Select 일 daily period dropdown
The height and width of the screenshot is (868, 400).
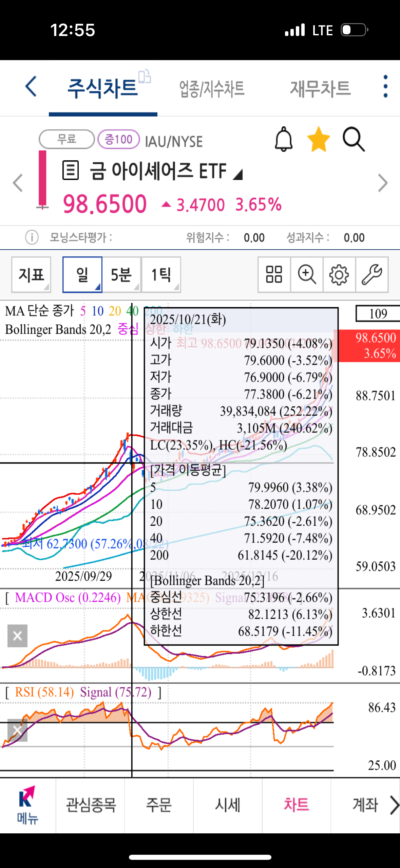pos(82,274)
